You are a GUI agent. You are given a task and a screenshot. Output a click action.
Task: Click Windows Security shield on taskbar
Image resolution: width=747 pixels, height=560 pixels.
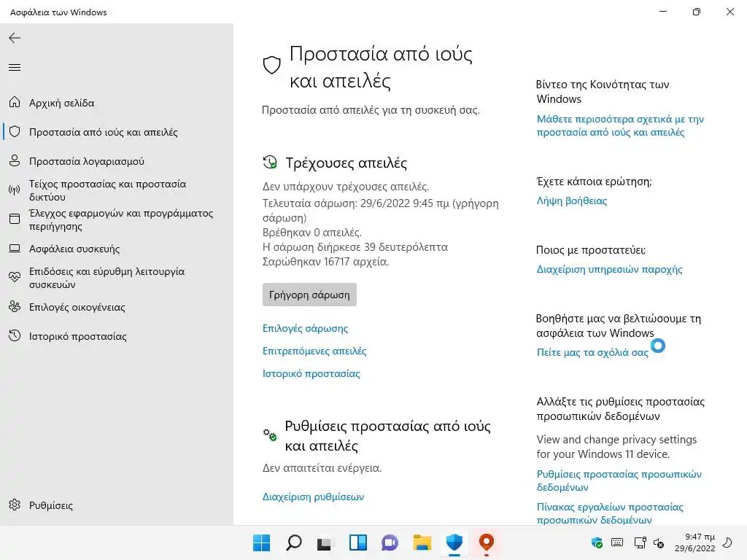point(454,542)
